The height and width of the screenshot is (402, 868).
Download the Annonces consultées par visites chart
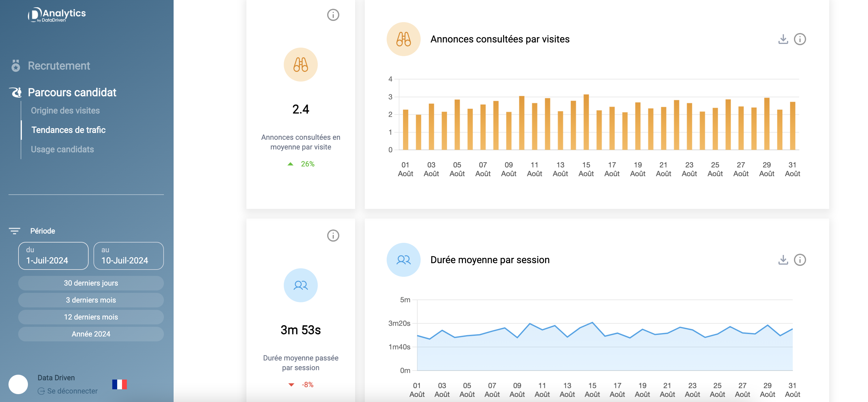click(783, 39)
